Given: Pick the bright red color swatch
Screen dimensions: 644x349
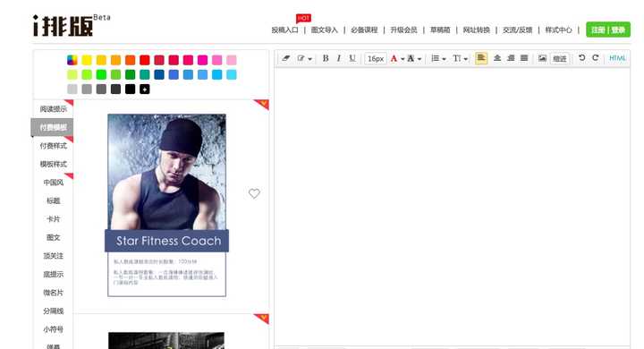Looking at the screenshot, I should pyautogui.click(x=145, y=60).
